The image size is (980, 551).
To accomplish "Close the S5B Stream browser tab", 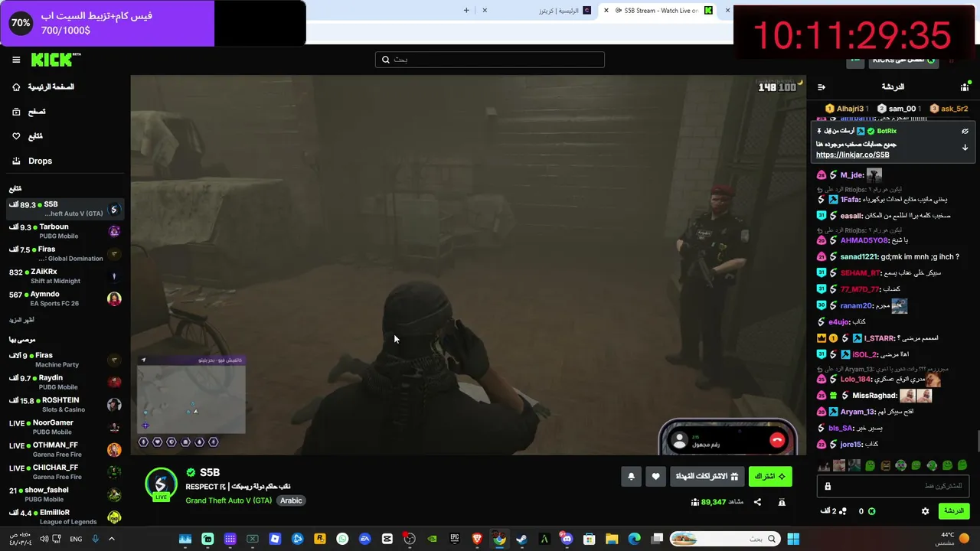I will click(607, 11).
